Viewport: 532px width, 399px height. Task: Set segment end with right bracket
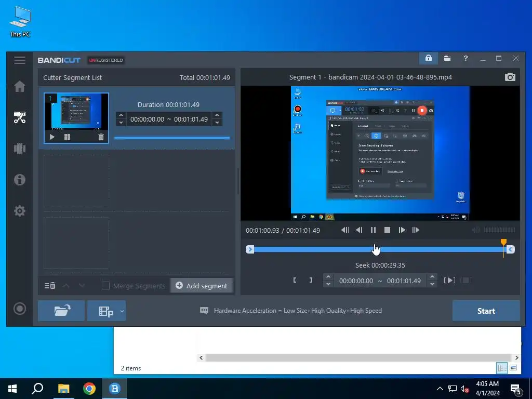(311, 280)
